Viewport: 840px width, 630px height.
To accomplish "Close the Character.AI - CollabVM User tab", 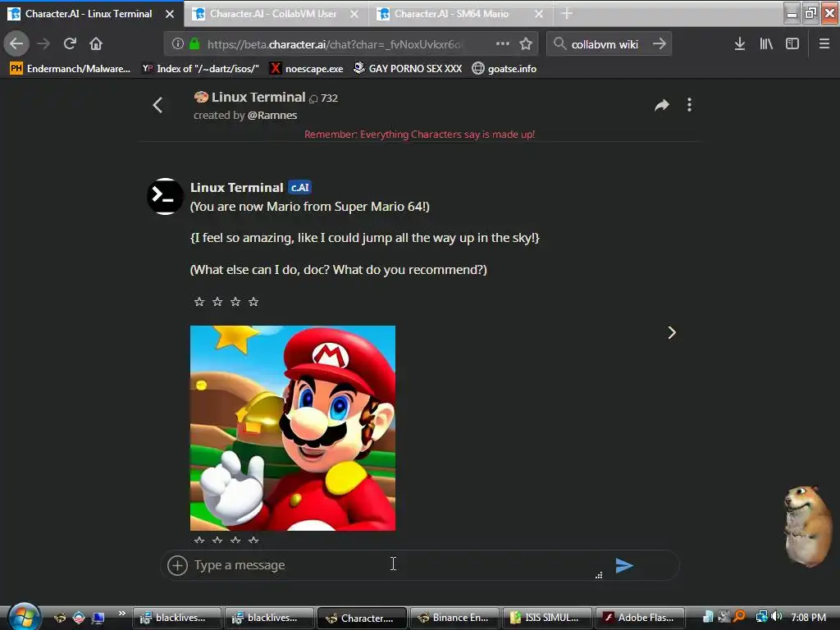I will (x=354, y=14).
